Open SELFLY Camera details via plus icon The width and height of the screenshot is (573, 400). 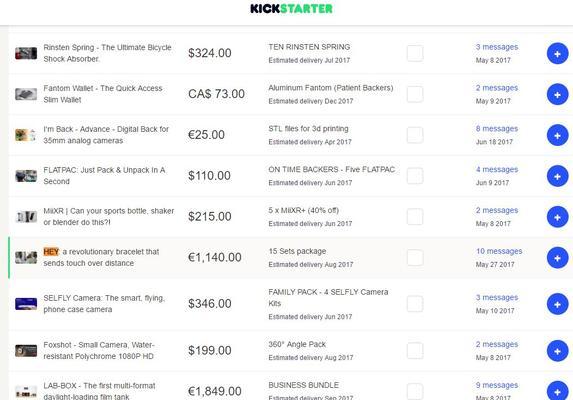coord(557,304)
